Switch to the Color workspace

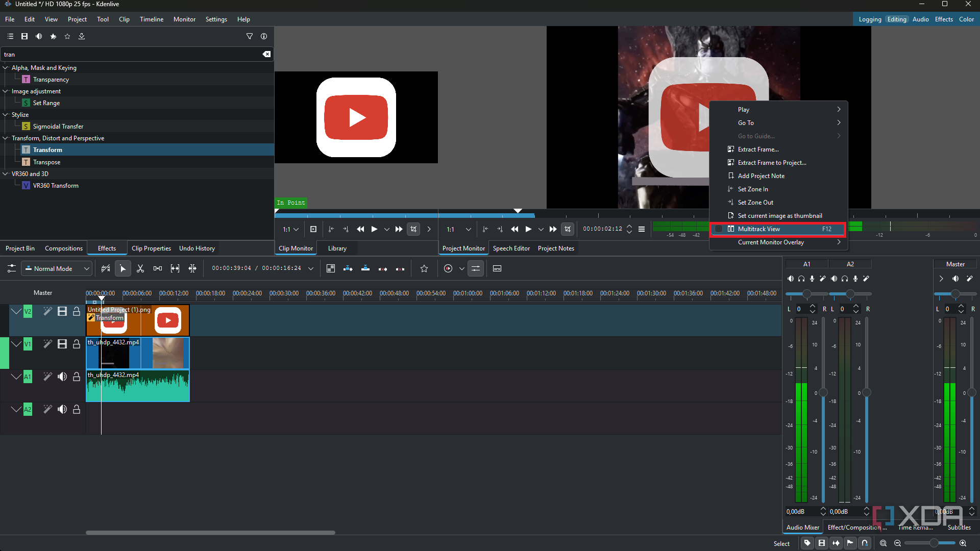click(x=966, y=19)
